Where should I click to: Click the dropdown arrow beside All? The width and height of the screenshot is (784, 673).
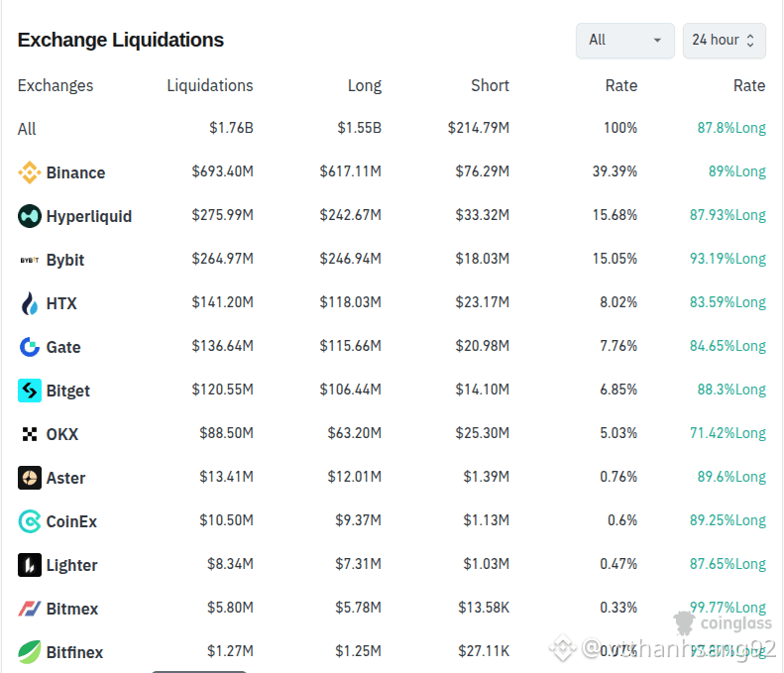(657, 40)
